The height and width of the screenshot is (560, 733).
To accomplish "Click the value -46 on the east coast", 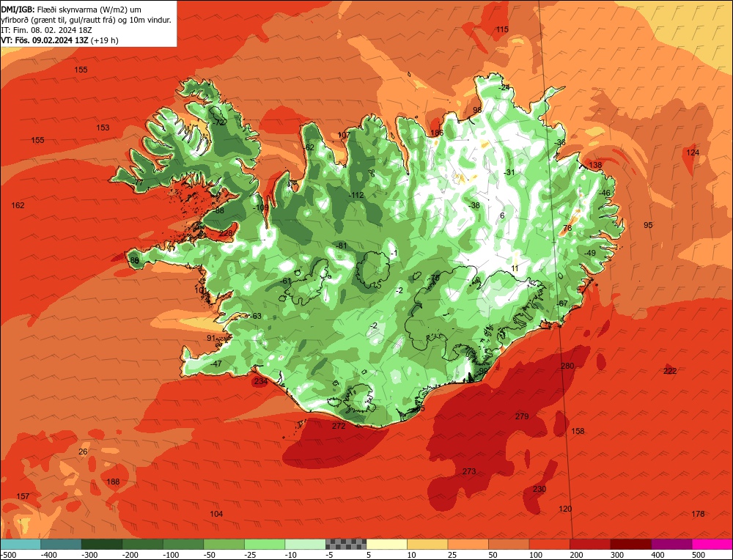I will coord(605,193).
